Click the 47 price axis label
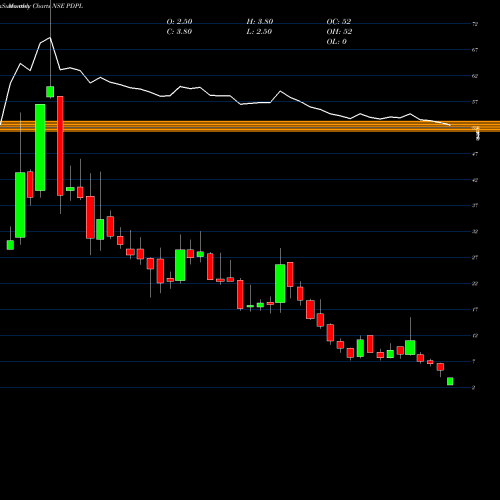The width and height of the screenshot is (500, 500). click(x=475, y=154)
